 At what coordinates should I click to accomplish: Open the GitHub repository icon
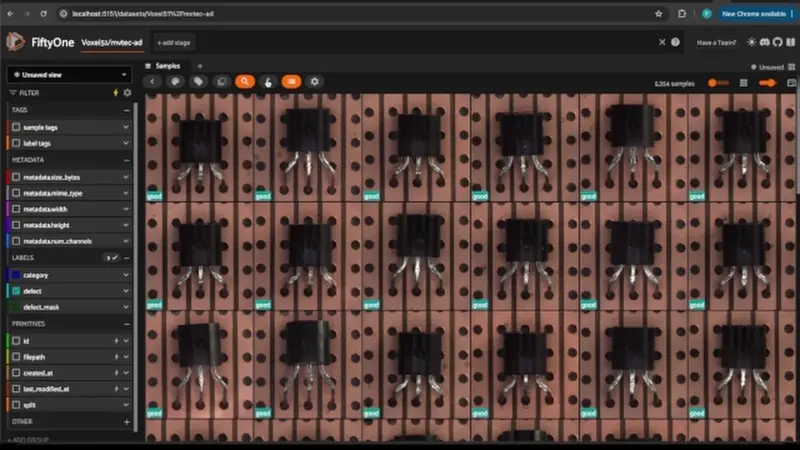pyautogui.click(x=777, y=42)
